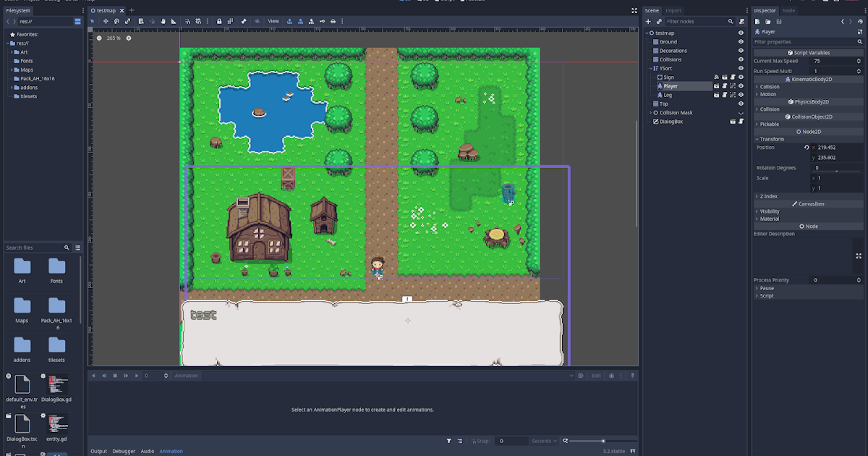Add a new node with the plus icon
868x456 pixels.
pyautogui.click(x=648, y=21)
